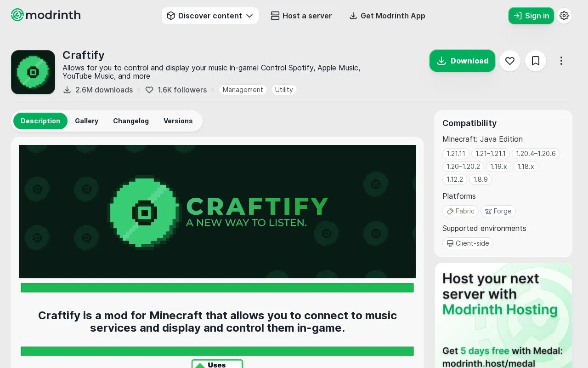588x368 pixels.
Task: Select the Craftify project title
Action: (x=84, y=55)
